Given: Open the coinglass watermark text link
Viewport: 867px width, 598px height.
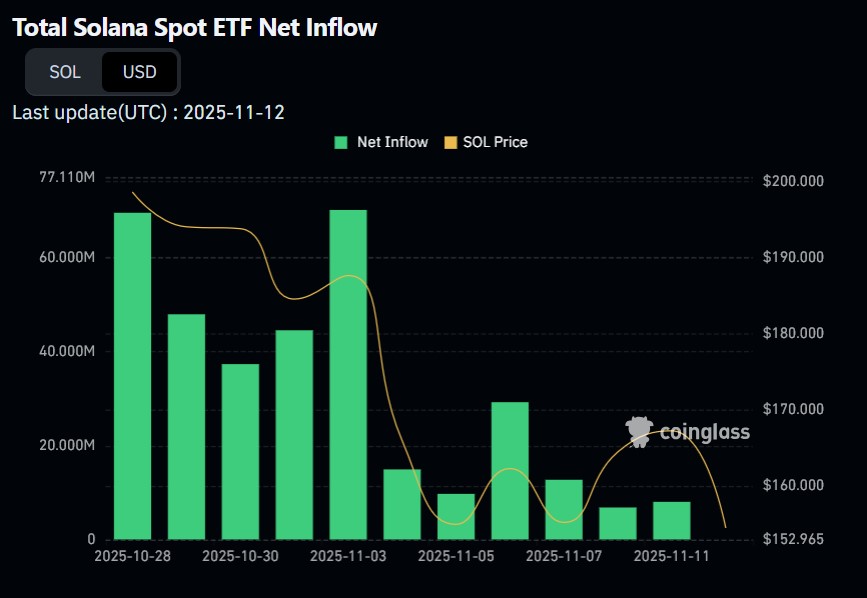Looking at the screenshot, I should 704,432.
